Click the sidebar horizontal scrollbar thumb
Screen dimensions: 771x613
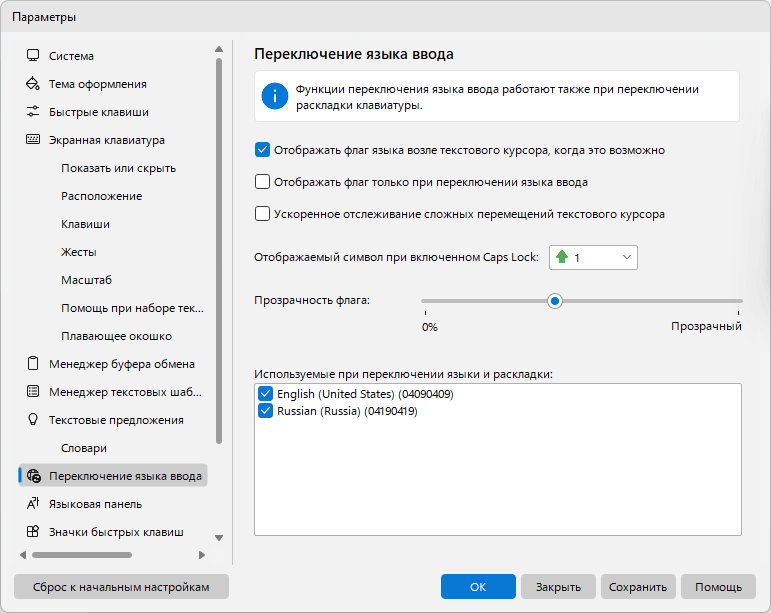82,555
